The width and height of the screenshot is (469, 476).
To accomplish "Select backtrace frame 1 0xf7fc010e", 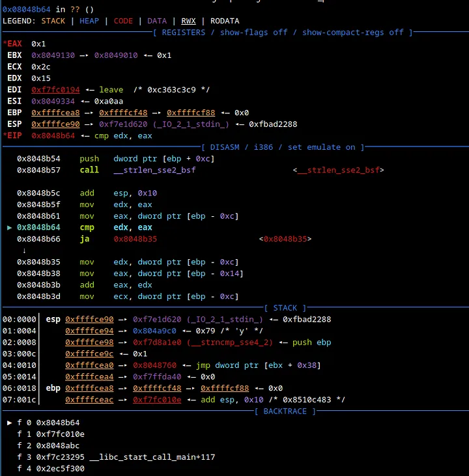I will [51, 434].
